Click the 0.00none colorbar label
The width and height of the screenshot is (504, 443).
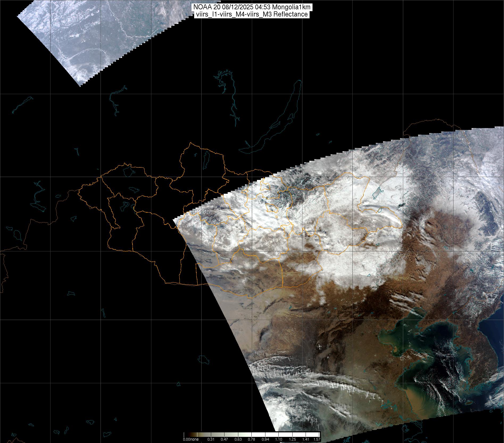[191, 439]
